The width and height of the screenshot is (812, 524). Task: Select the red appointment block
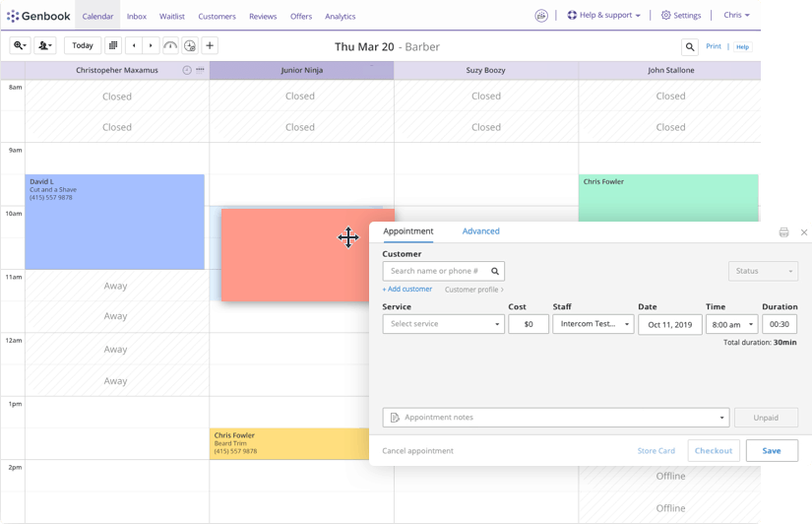coord(295,255)
